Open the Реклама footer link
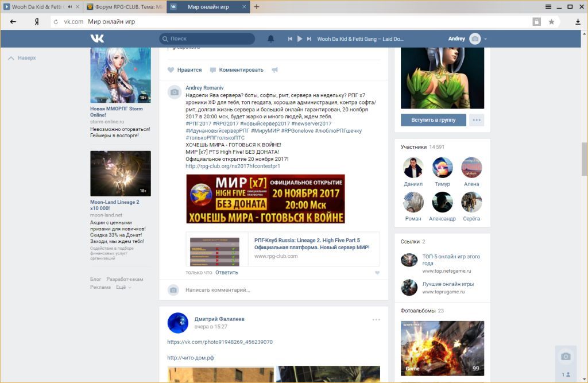The image size is (588, 383). [x=100, y=287]
